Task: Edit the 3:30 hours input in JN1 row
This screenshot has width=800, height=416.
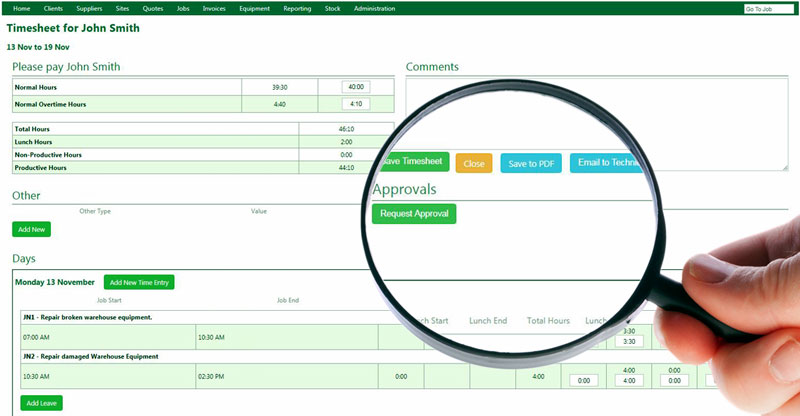Action: 629,341
